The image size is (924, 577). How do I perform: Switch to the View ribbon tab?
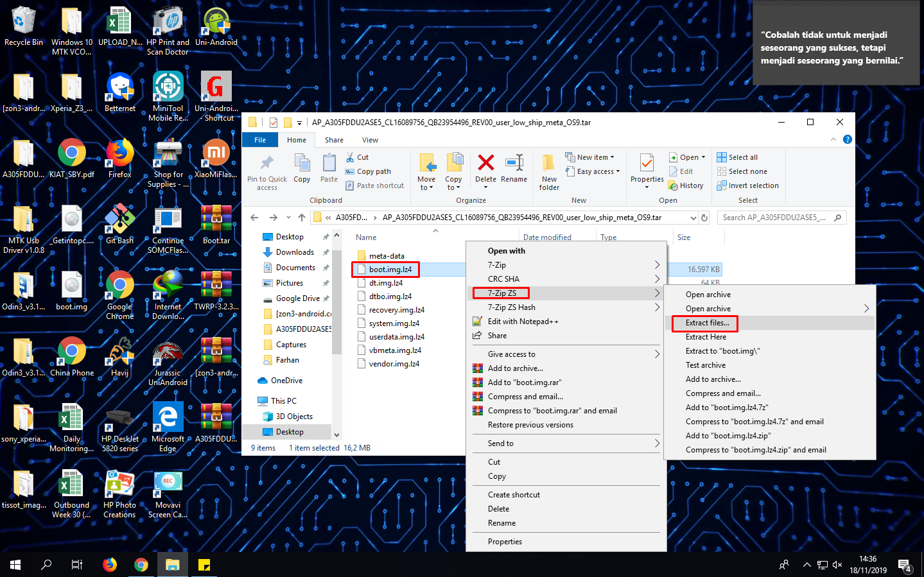370,140
